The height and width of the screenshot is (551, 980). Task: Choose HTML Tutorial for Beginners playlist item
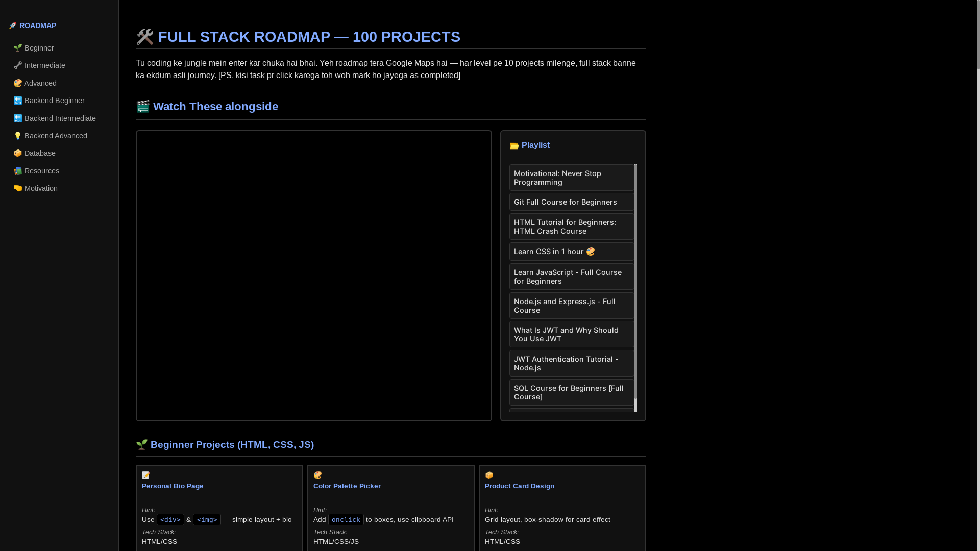[x=572, y=227]
